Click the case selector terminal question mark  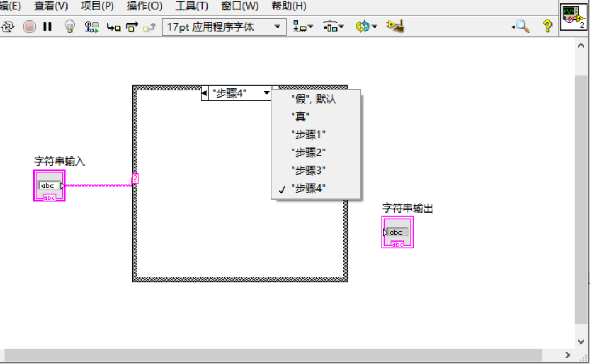point(135,179)
